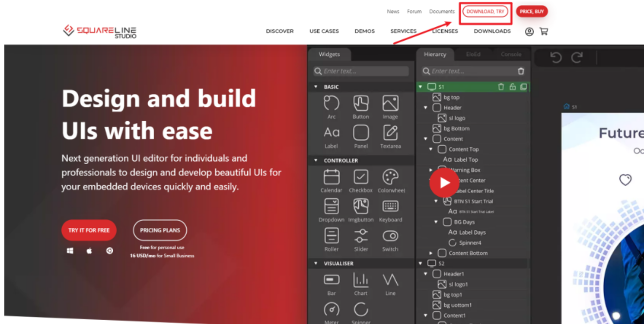Open the user account icon
Screen dimensions: 644x324
[x=529, y=32]
